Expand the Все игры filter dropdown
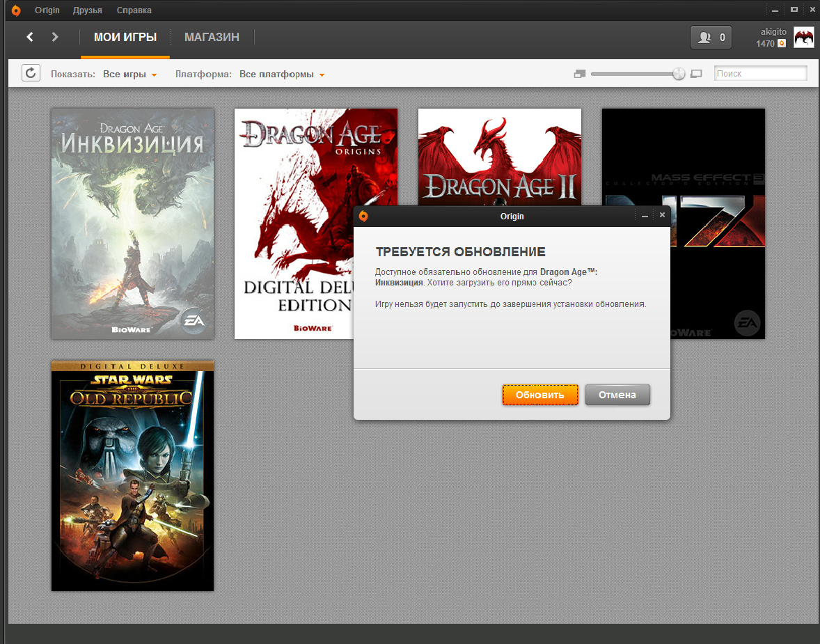The image size is (820, 644). [x=129, y=74]
